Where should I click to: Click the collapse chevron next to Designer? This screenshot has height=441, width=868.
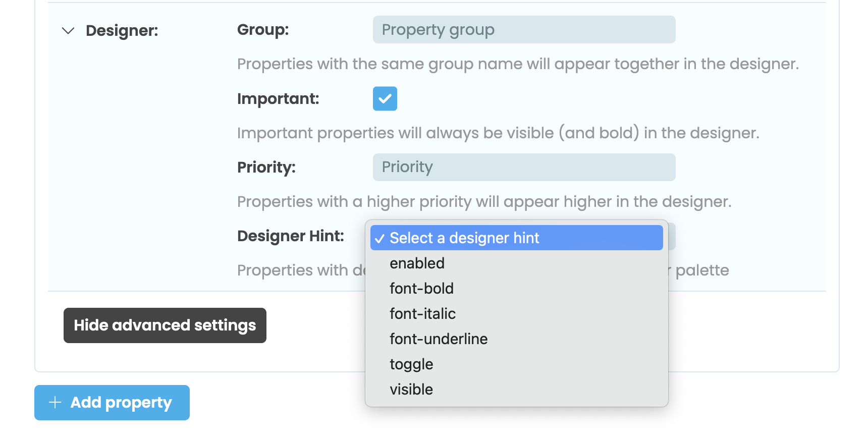coord(67,31)
